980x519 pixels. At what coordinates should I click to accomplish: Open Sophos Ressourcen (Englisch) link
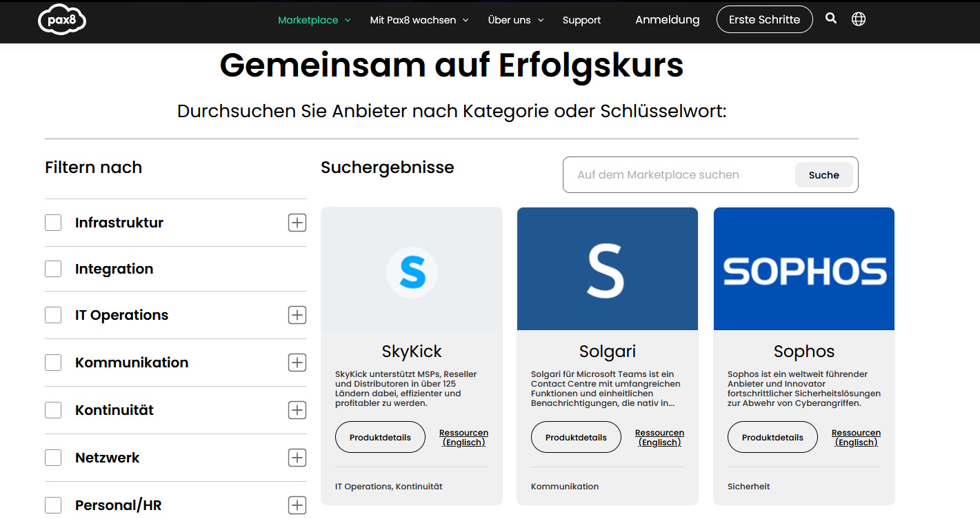pyautogui.click(x=856, y=438)
